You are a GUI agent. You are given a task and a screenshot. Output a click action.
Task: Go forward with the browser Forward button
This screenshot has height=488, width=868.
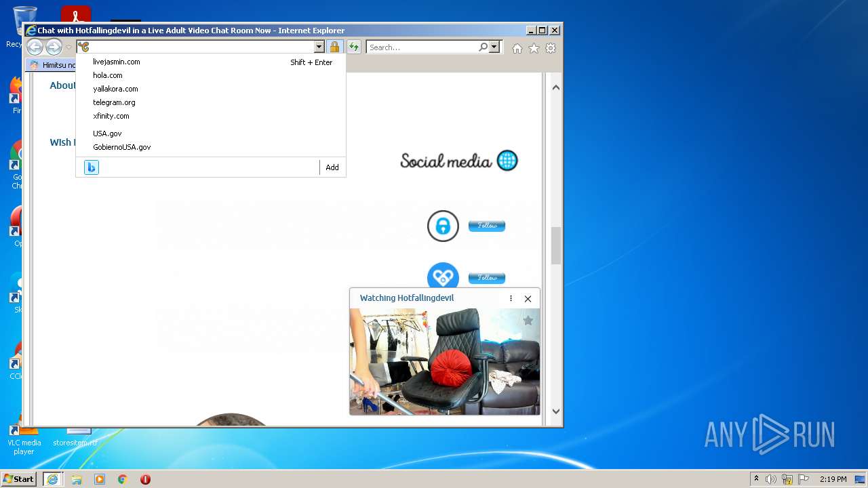click(x=54, y=47)
